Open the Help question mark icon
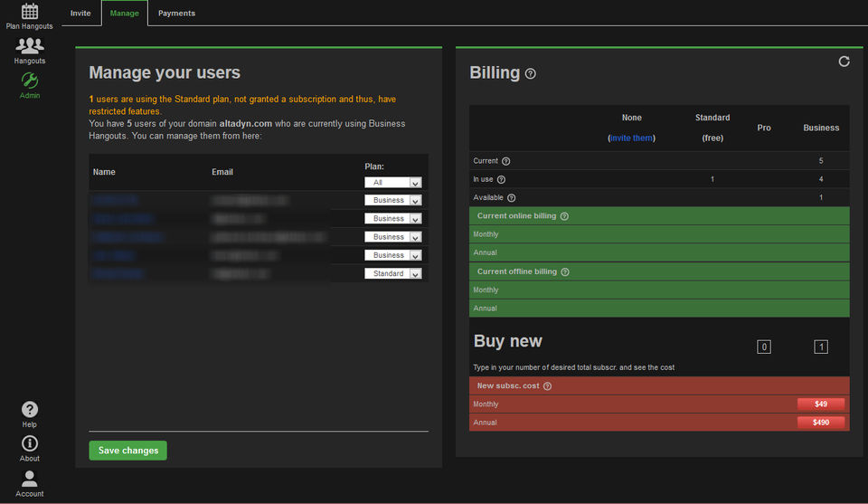The image size is (868, 504). (30, 410)
